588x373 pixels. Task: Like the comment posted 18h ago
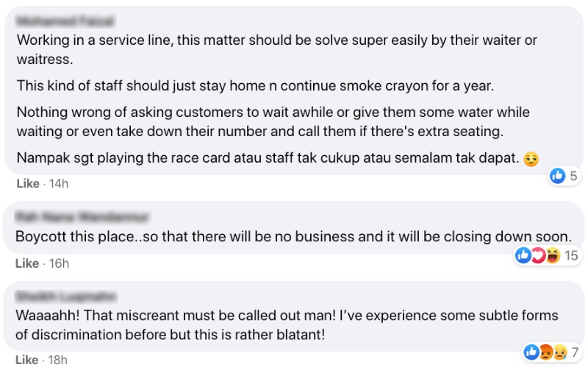tap(26, 360)
